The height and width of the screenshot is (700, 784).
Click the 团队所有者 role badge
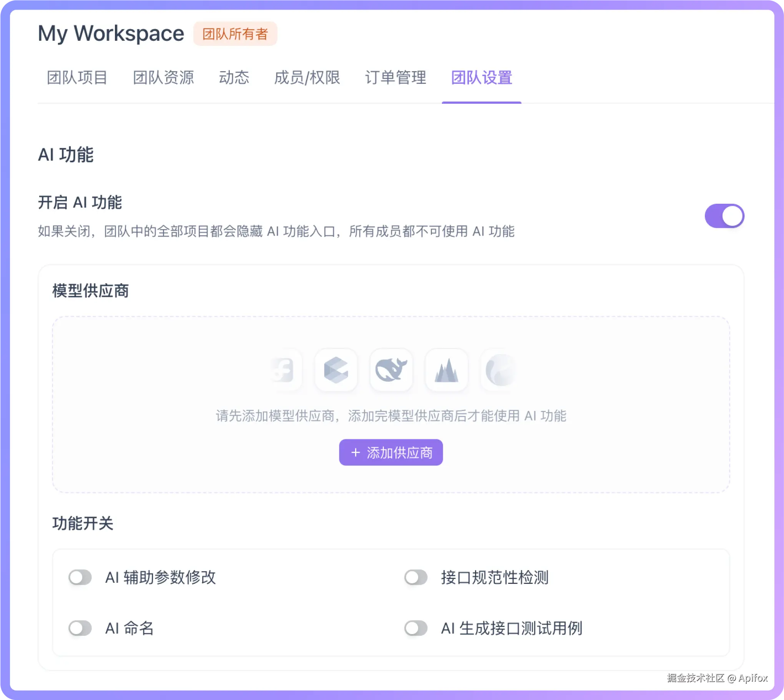click(x=235, y=34)
